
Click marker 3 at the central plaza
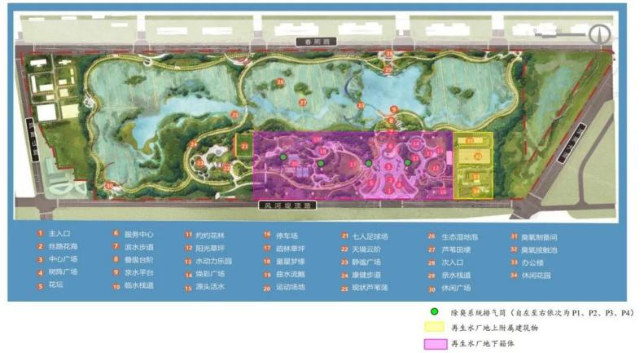point(388,166)
